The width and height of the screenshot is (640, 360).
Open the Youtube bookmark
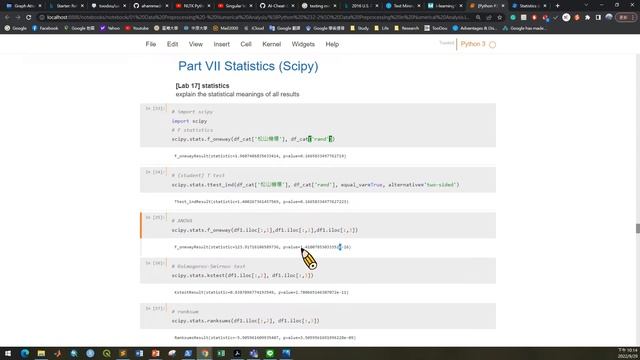pos(137,28)
